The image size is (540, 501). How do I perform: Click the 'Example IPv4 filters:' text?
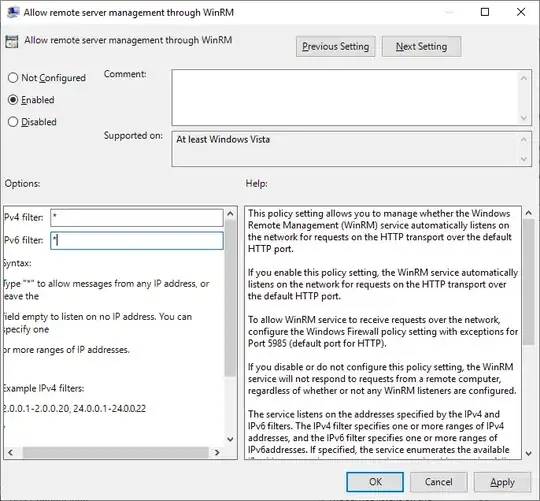pos(43,388)
